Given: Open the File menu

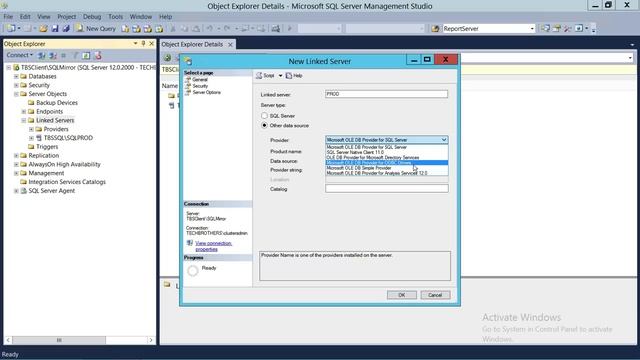Looking at the screenshot, I should (x=8, y=17).
